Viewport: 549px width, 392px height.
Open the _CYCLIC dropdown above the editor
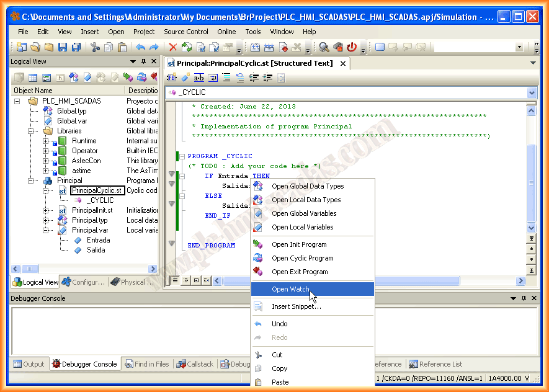click(531, 92)
